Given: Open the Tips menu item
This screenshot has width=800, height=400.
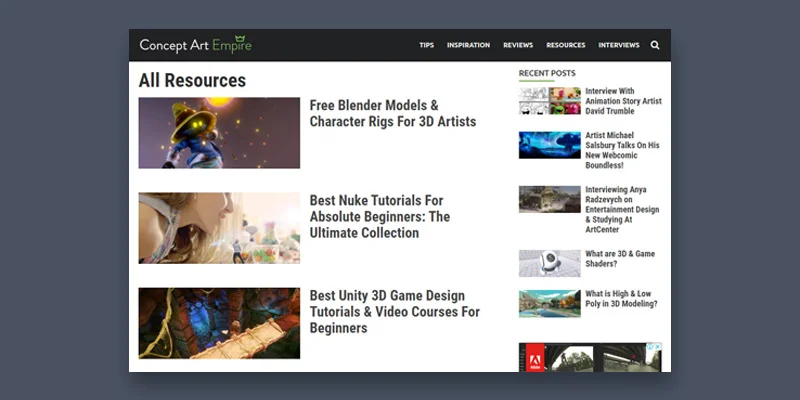Looking at the screenshot, I should (427, 45).
